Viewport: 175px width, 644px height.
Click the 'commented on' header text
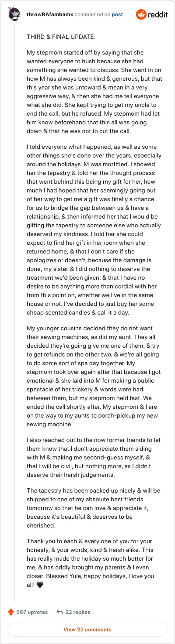(92, 14)
